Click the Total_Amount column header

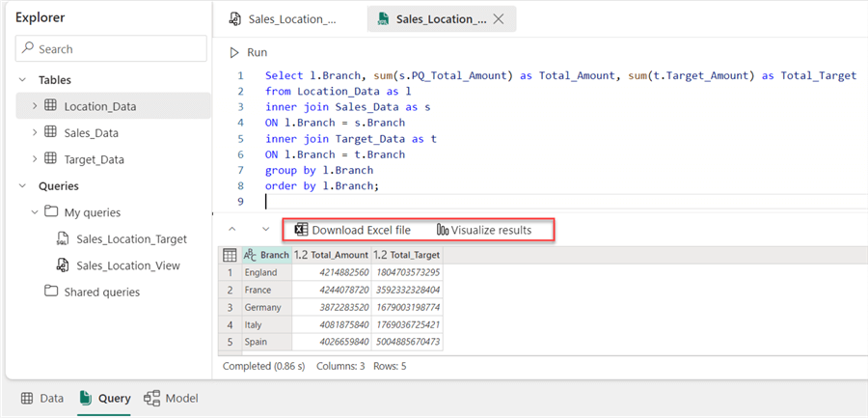click(331, 255)
